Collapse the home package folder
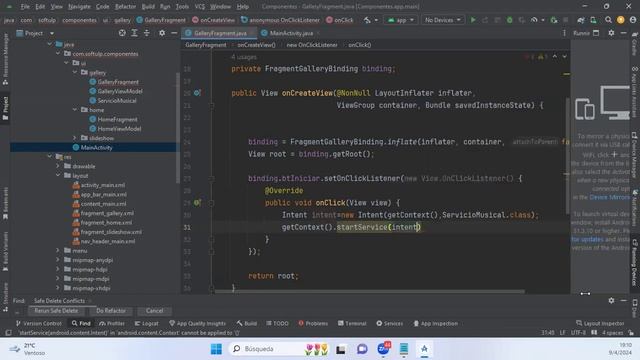Viewport: 640px width, 360px height. click(x=75, y=110)
